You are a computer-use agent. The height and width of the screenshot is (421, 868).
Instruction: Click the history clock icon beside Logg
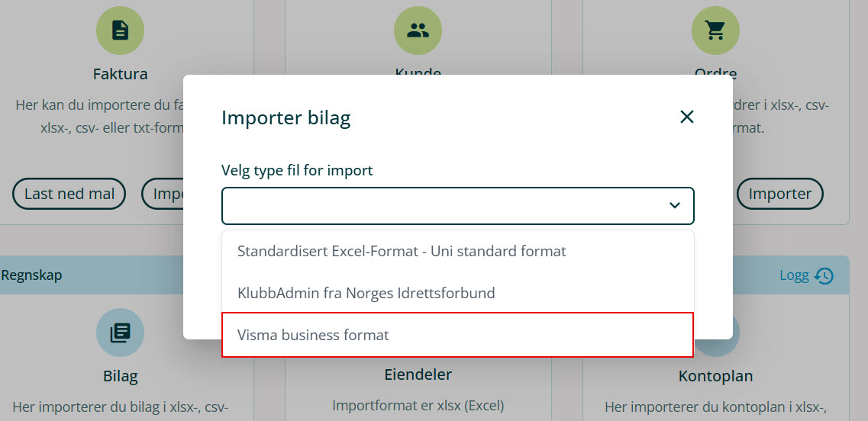point(824,275)
